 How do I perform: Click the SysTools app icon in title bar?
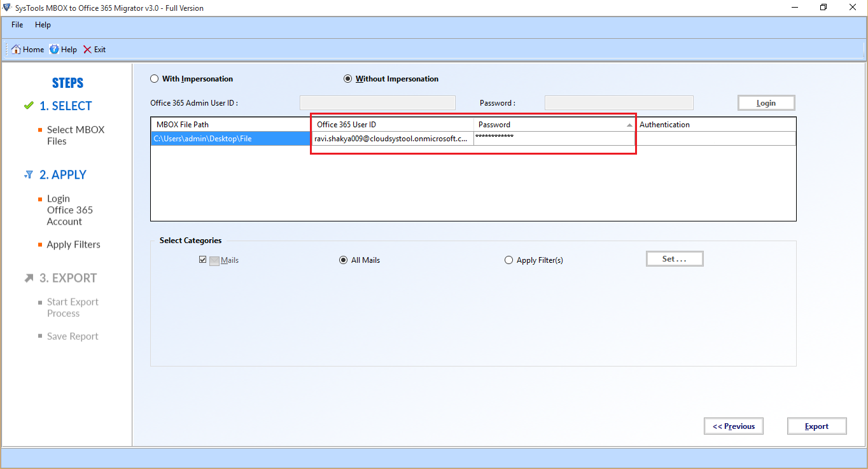pyautogui.click(x=6, y=8)
